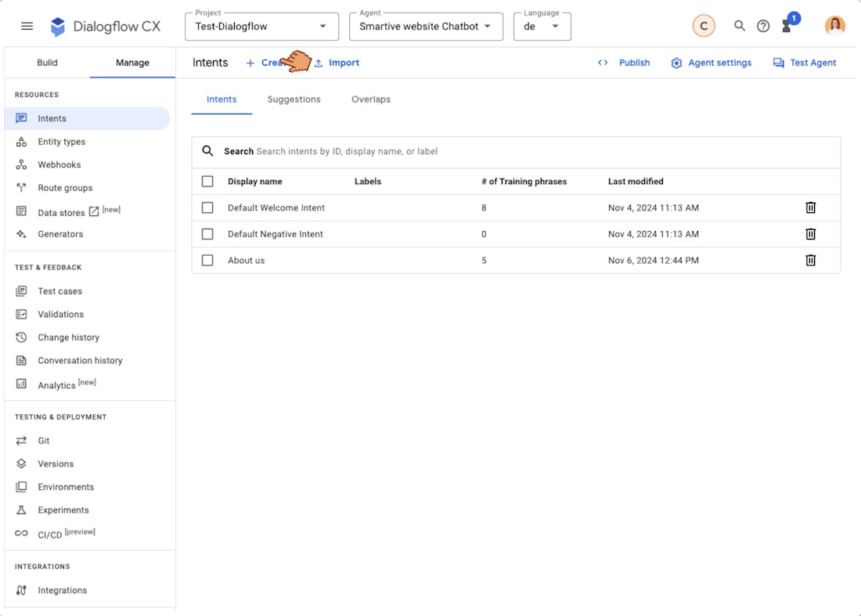Click the Import button
Viewport: 861px width, 616px height.
(x=337, y=63)
